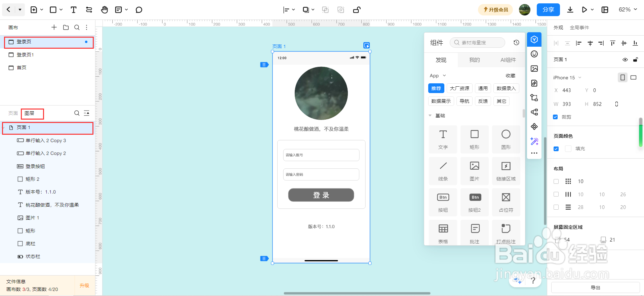Insert the Circle basic component
Image resolution: width=644 pixels, height=296 pixels.
506,139
